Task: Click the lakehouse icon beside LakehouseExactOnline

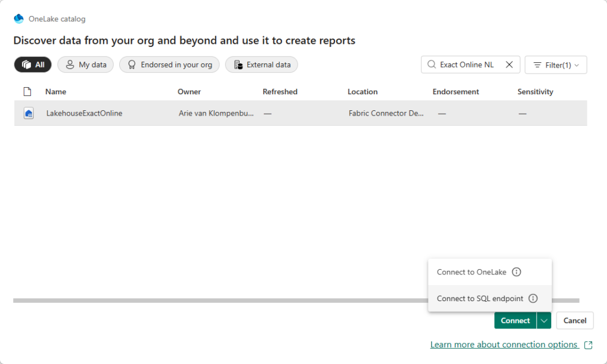Action: pyautogui.click(x=28, y=113)
